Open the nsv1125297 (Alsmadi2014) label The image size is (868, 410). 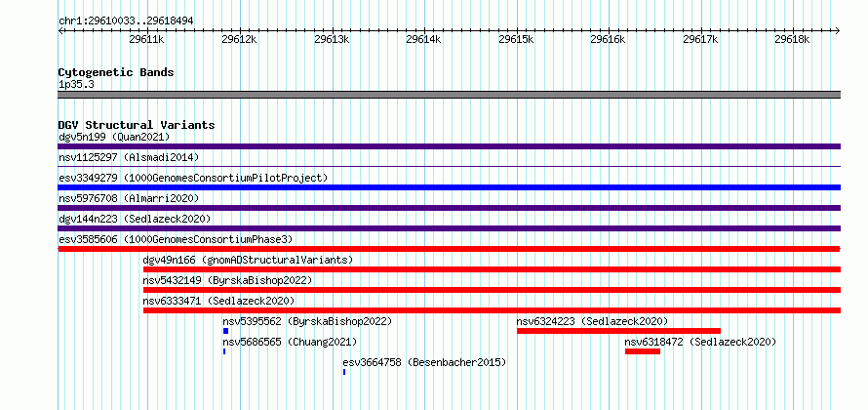(x=129, y=157)
